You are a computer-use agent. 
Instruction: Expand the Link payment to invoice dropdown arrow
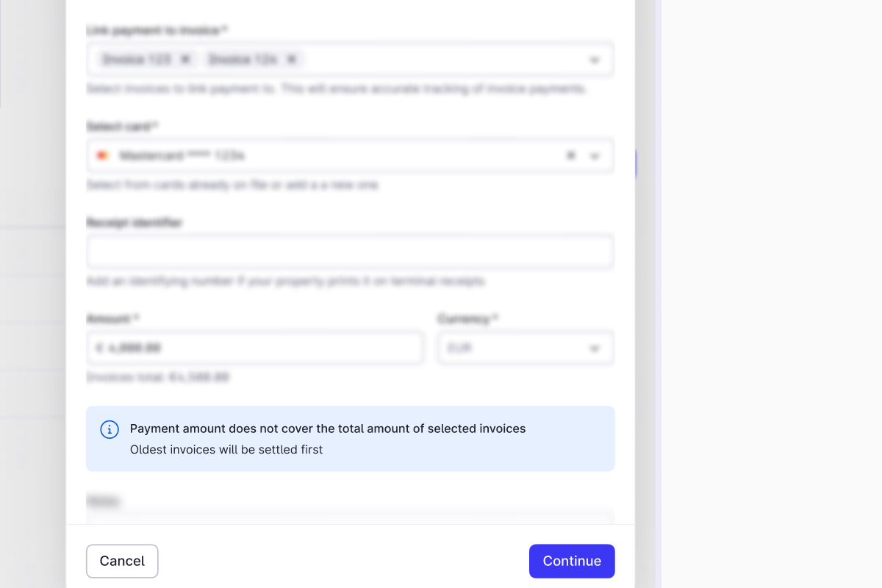(x=595, y=60)
